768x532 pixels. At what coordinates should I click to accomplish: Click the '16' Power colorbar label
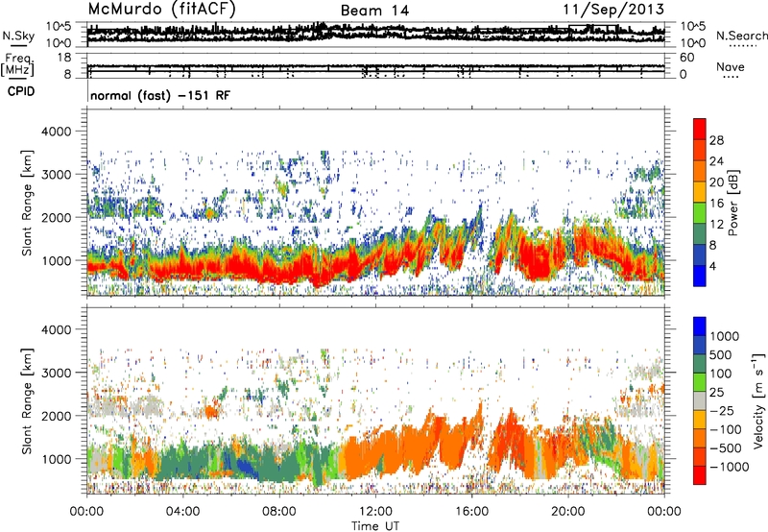point(716,204)
